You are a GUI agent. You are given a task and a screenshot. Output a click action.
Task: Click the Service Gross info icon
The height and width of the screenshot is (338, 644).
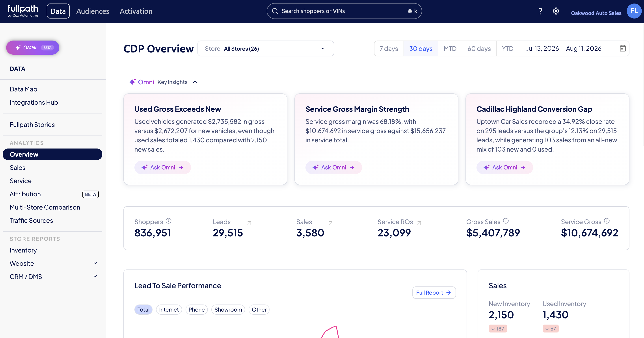pyautogui.click(x=607, y=221)
